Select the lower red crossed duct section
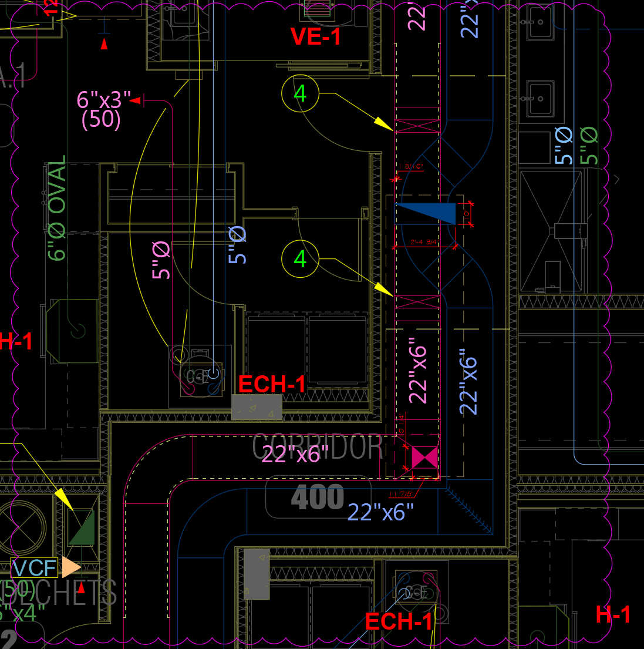644x649 pixels. (417, 302)
